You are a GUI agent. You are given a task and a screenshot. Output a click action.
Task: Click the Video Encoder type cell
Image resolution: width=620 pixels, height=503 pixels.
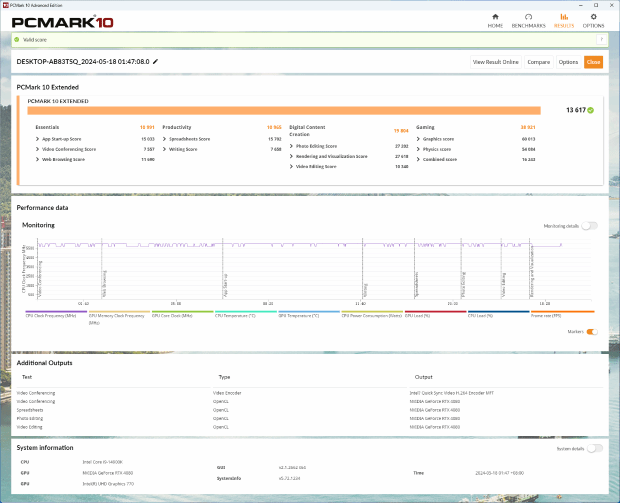click(227, 393)
